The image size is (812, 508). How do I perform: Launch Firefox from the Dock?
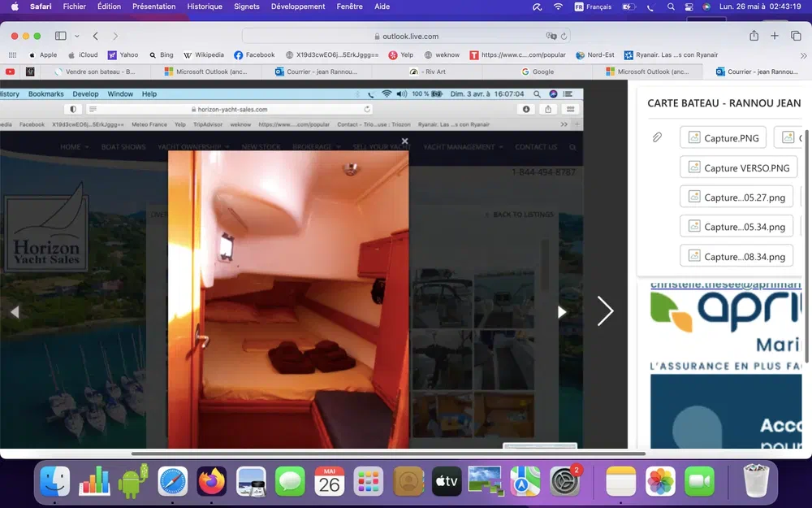[212, 481]
